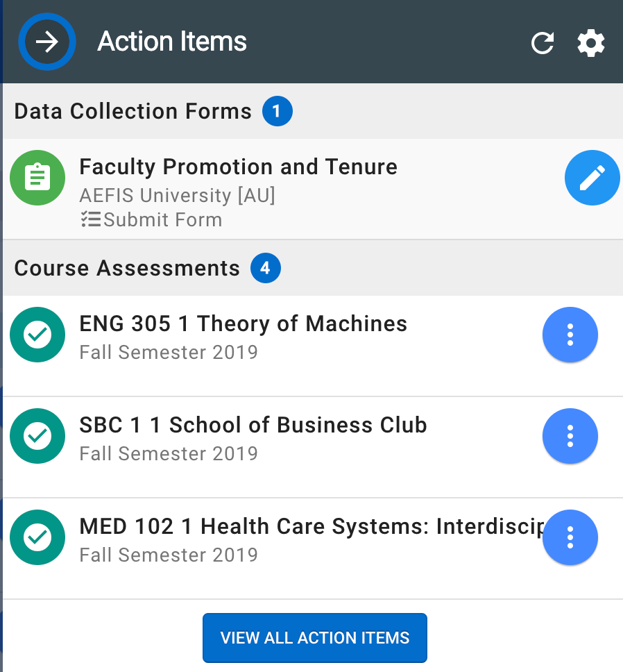Click the Data Collection Forms section header
Image resolution: width=623 pixels, height=672 pixels.
click(133, 112)
